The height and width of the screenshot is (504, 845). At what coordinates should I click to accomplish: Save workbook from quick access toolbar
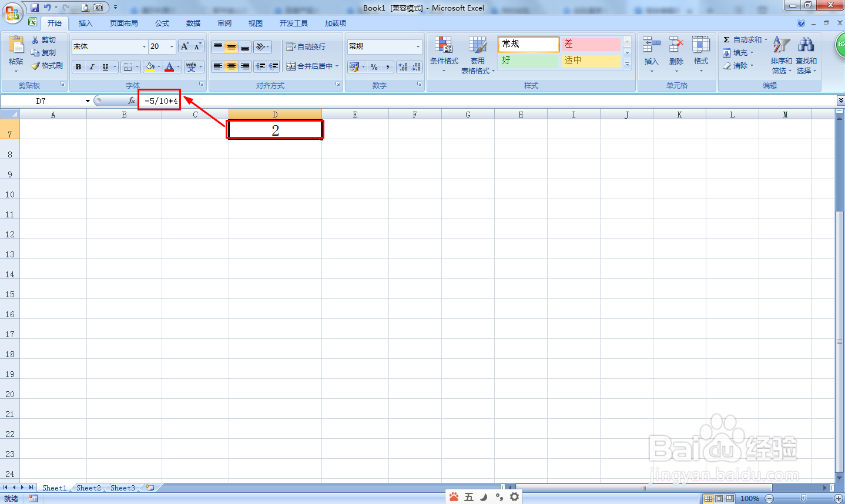[x=35, y=8]
